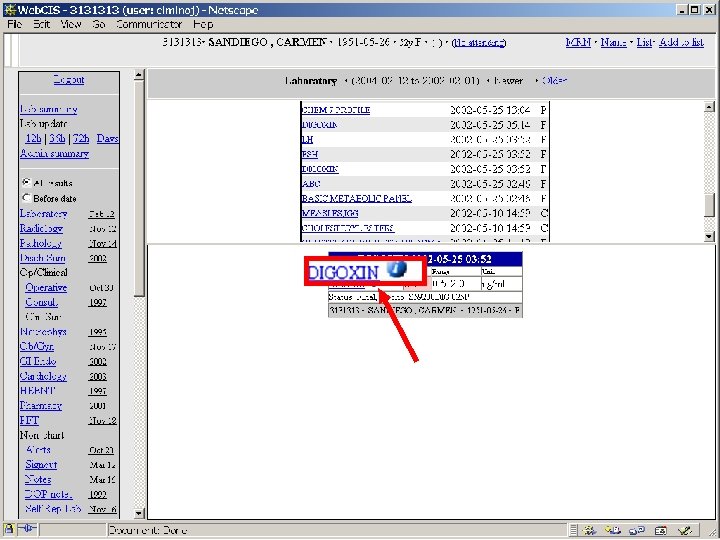Open the FSH lab result

coord(309,154)
